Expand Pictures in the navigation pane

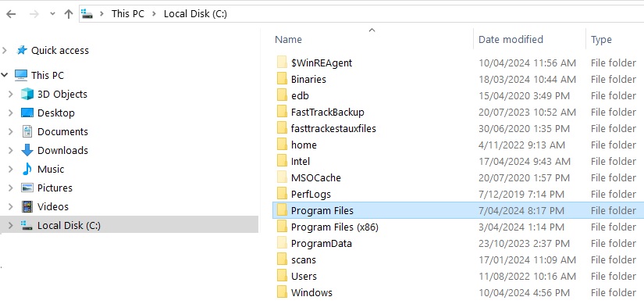[11, 188]
